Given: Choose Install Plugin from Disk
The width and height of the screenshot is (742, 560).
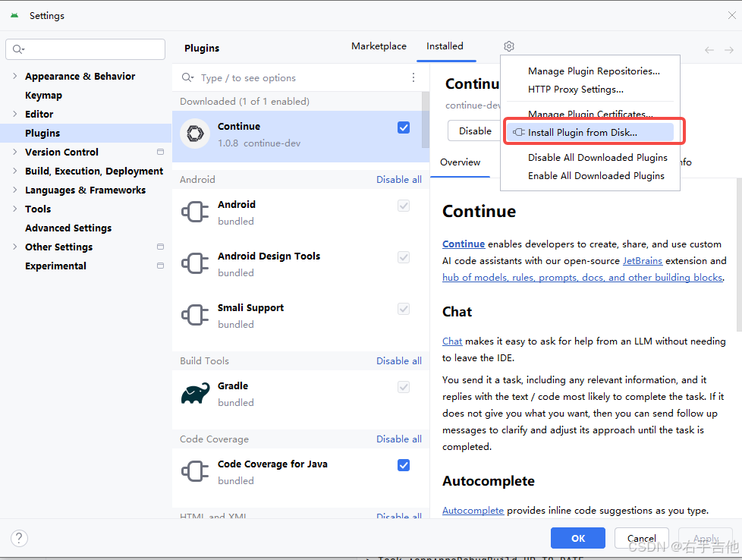Looking at the screenshot, I should [590, 133].
